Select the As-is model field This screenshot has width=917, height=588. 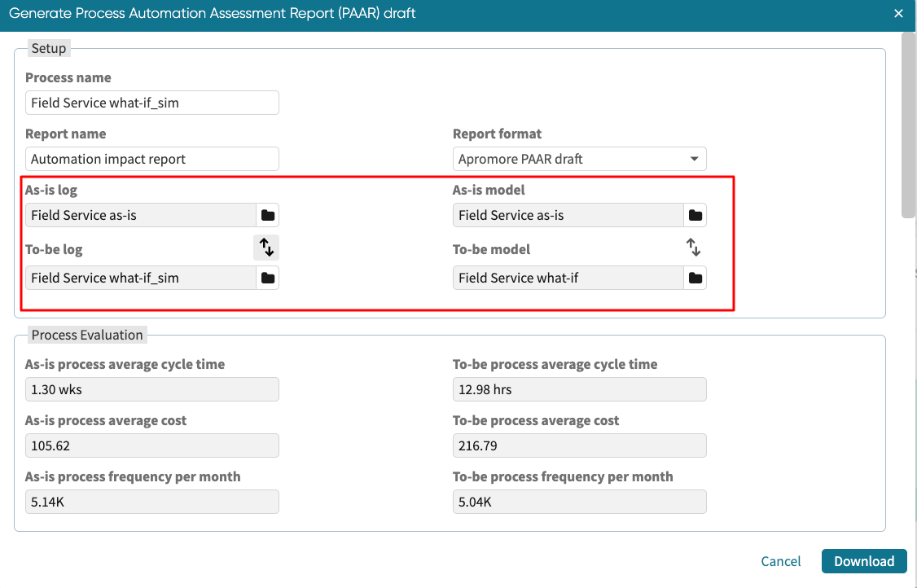click(568, 215)
